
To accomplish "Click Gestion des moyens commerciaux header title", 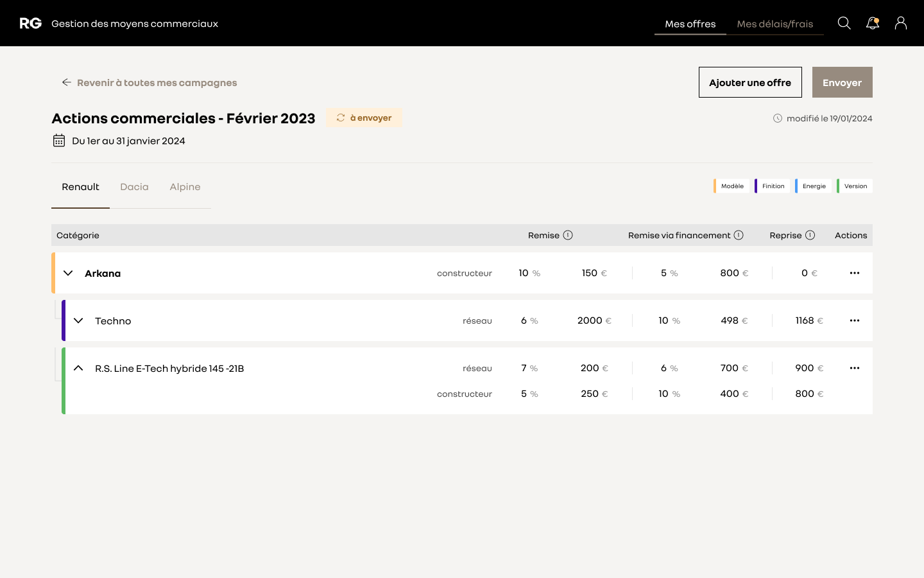I will [135, 24].
